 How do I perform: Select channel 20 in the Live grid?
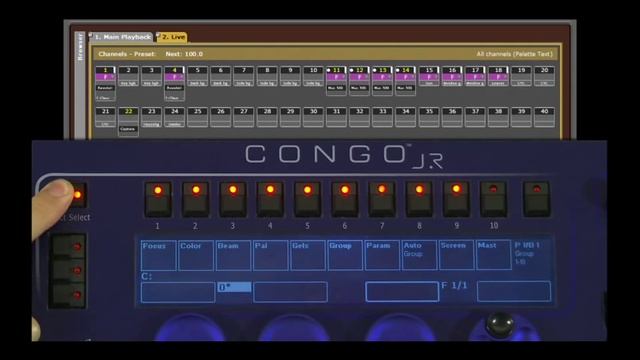(x=544, y=76)
